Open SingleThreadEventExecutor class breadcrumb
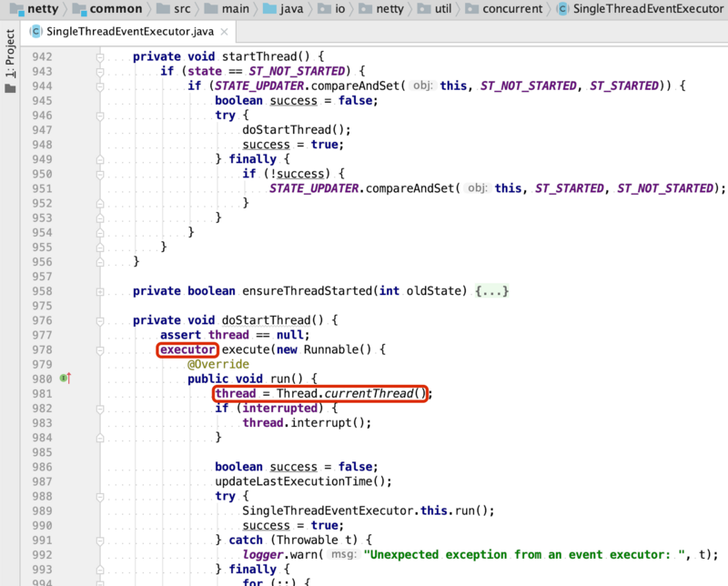 [x=641, y=9]
